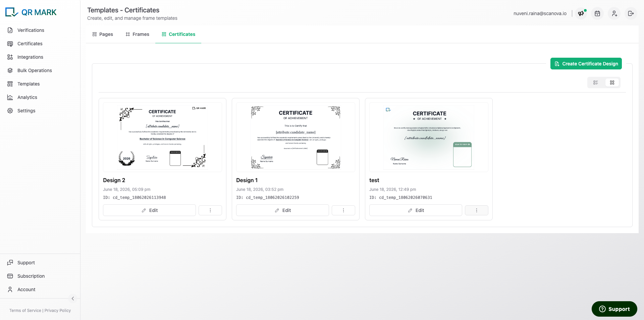Open more options for Design 2
This screenshot has width=644, height=320.
[210, 210]
